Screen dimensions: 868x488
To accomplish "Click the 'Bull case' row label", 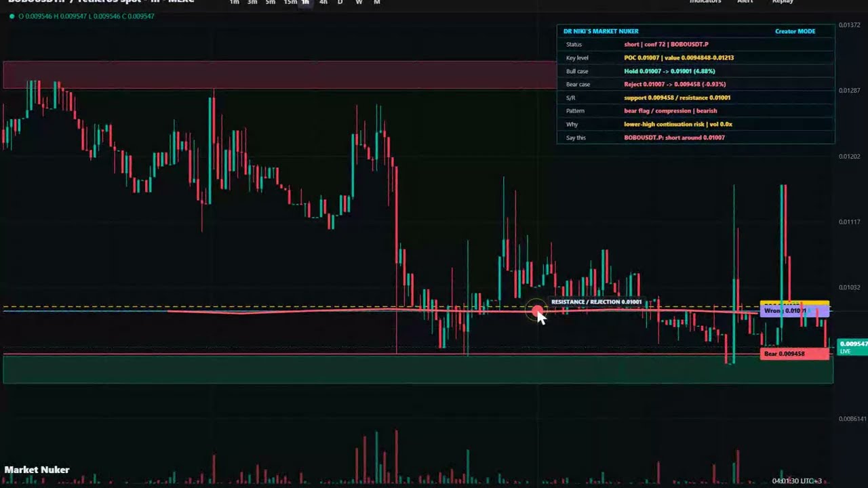I will pos(577,71).
